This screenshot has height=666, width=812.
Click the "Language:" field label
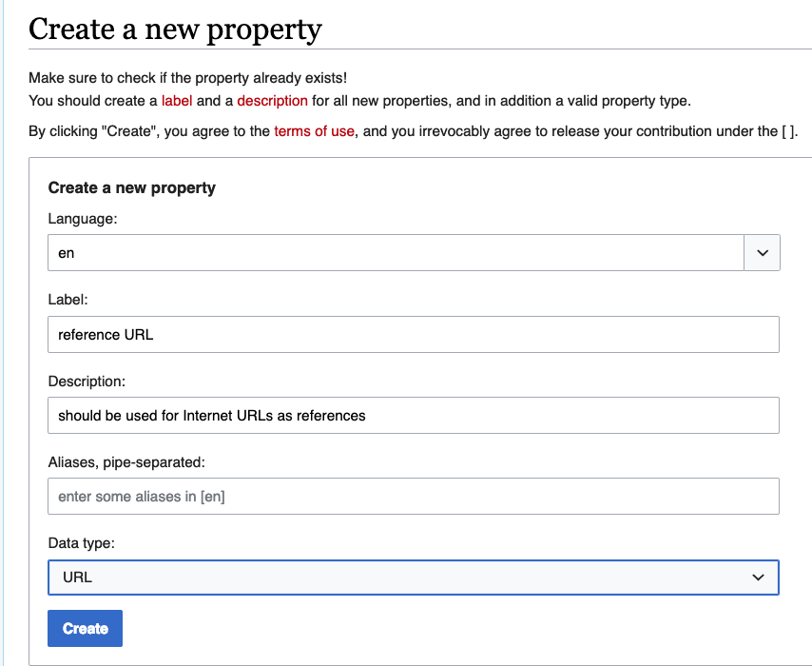(83, 219)
